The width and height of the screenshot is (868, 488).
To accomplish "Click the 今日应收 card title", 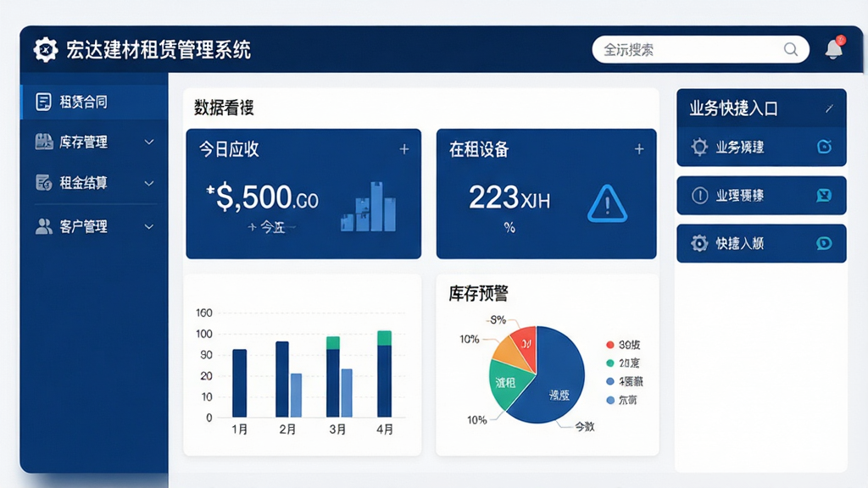I will [229, 149].
